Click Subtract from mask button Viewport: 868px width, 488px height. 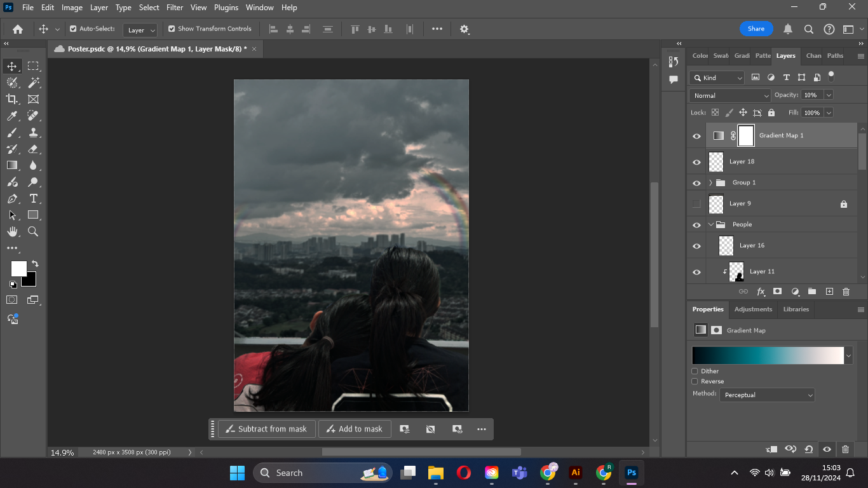pos(266,429)
